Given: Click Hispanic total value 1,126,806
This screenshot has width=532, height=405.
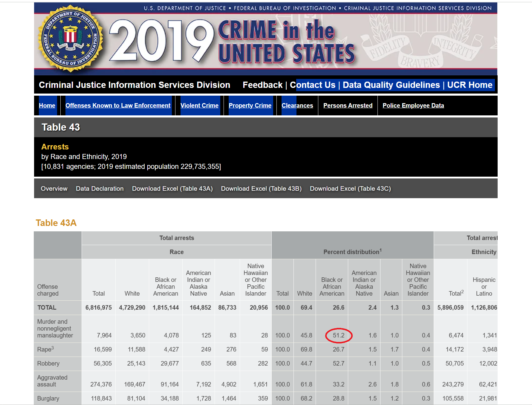Looking at the screenshot, I should point(484,308).
